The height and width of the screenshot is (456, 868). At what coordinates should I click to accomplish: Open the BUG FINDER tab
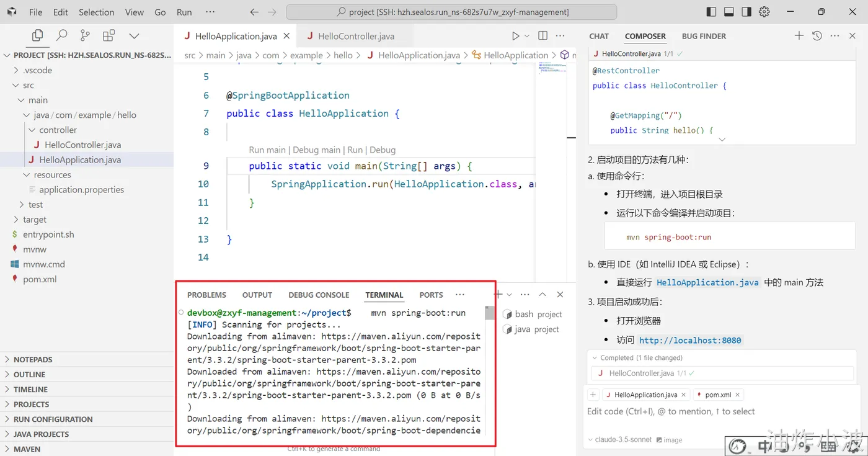[x=704, y=36]
